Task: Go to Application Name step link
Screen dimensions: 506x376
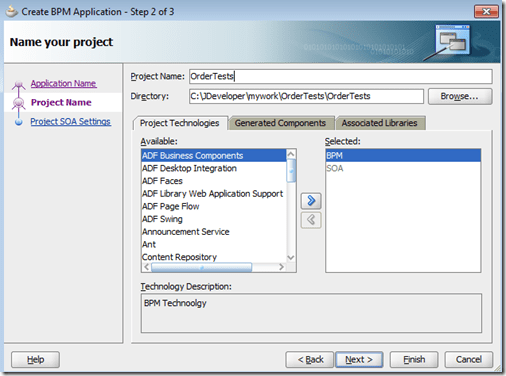Action: pyautogui.click(x=64, y=83)
